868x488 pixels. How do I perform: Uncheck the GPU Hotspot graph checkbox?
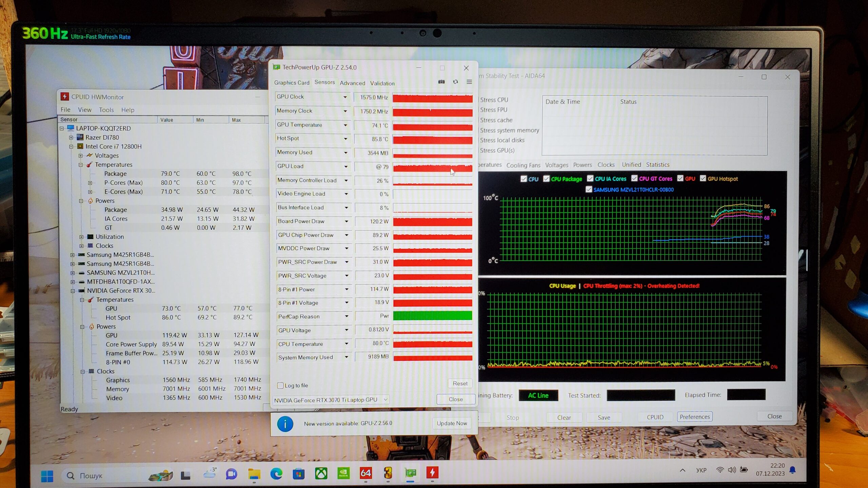703,179
